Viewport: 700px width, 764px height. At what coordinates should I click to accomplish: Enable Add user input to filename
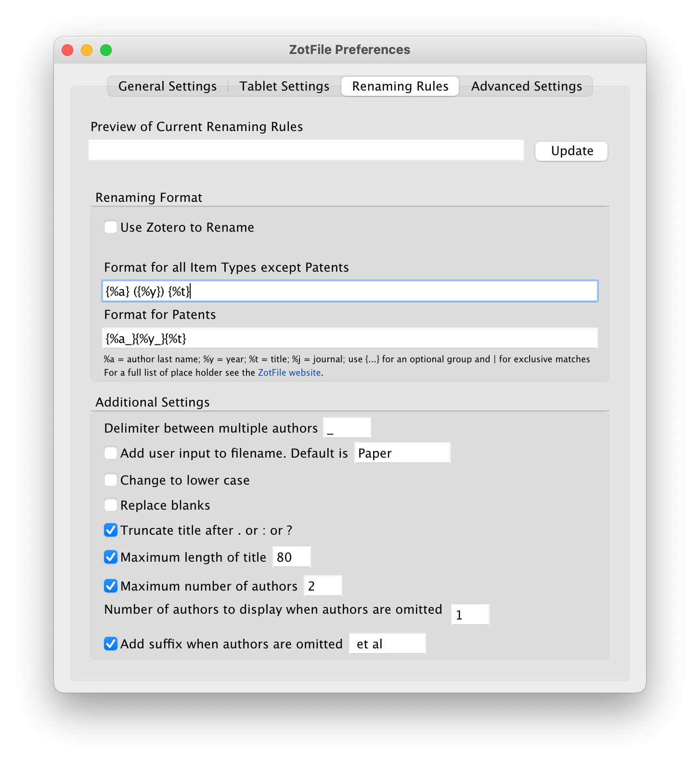pyautogui.click(x=111, y=453)
